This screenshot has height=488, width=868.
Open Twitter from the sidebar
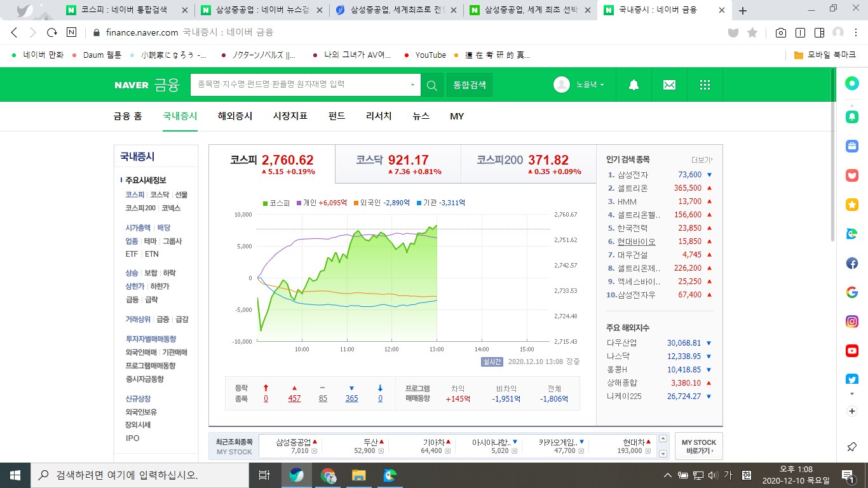(x=852, y=379)
